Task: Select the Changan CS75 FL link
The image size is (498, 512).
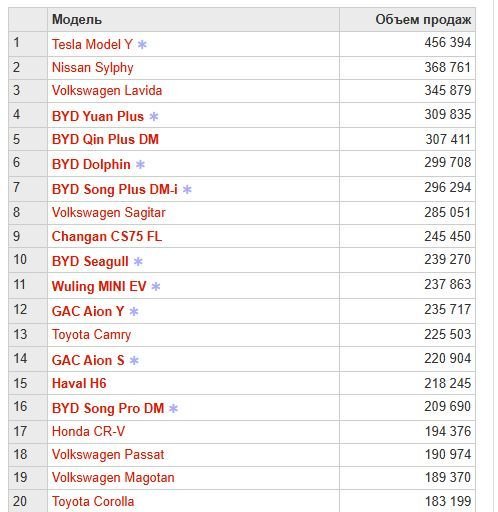Action: [107, 236]
